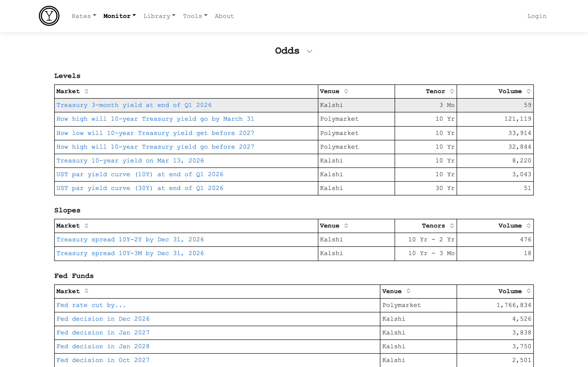Viewport: 588px width, 367px height.
Task: Go to the About page
Action: [x=224, y=16]
